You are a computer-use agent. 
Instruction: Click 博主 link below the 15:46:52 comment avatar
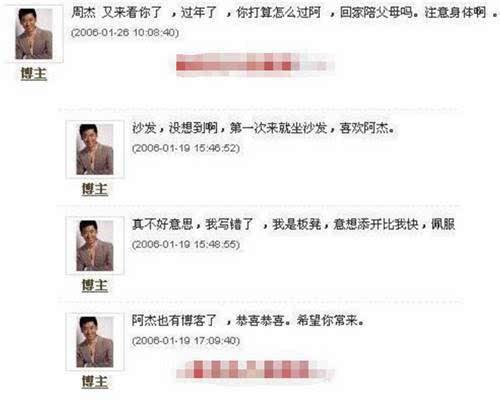click(95, 189)
